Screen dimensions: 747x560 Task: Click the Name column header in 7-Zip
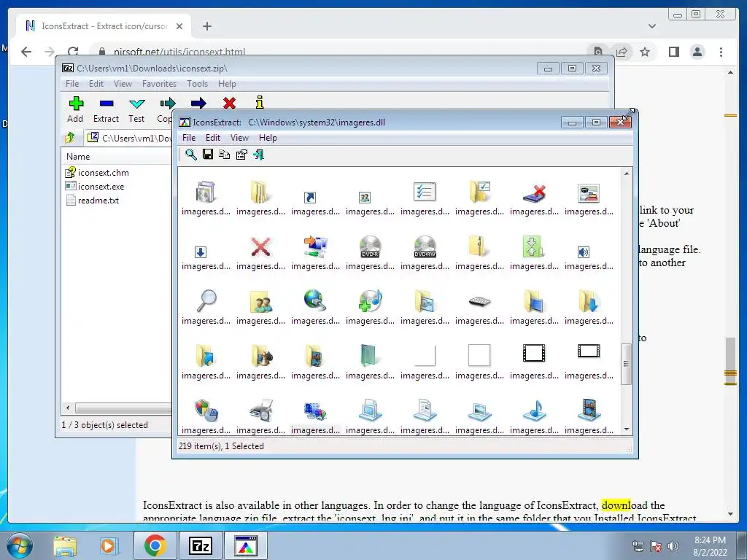click(x=78, y=157)
